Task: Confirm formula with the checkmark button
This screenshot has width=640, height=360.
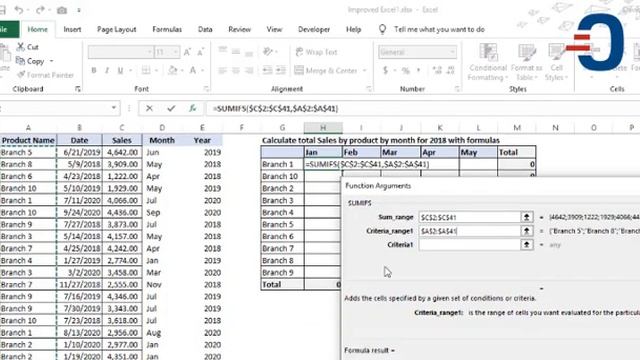Action: (x=171, y=108)
